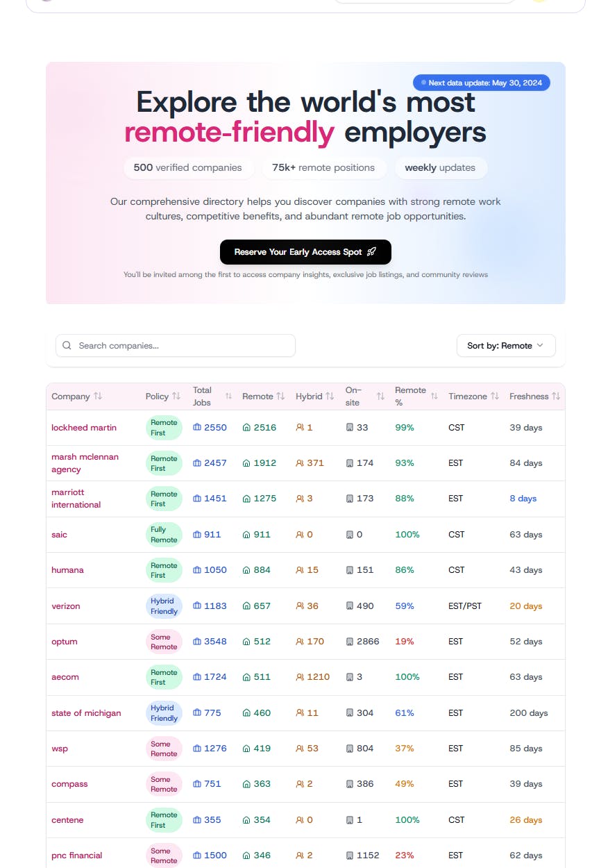Open the lockheed martin company link

[84, 428]
